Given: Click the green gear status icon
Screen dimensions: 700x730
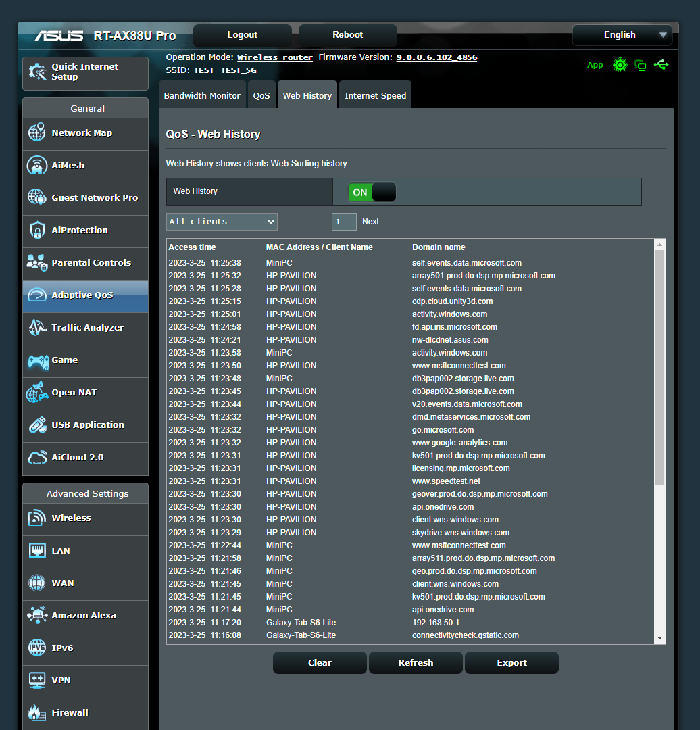Looking at the screenshot, I should [620, 65].
